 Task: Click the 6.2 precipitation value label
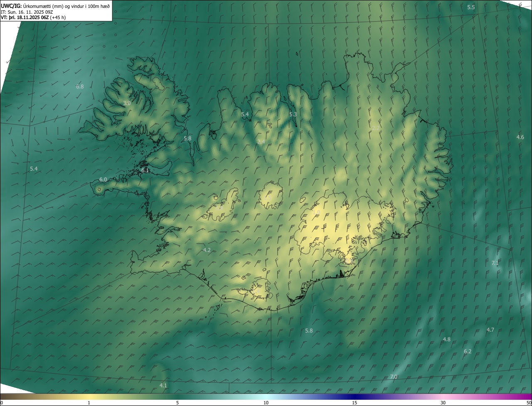pyautogui.click(x=468, y=351)
